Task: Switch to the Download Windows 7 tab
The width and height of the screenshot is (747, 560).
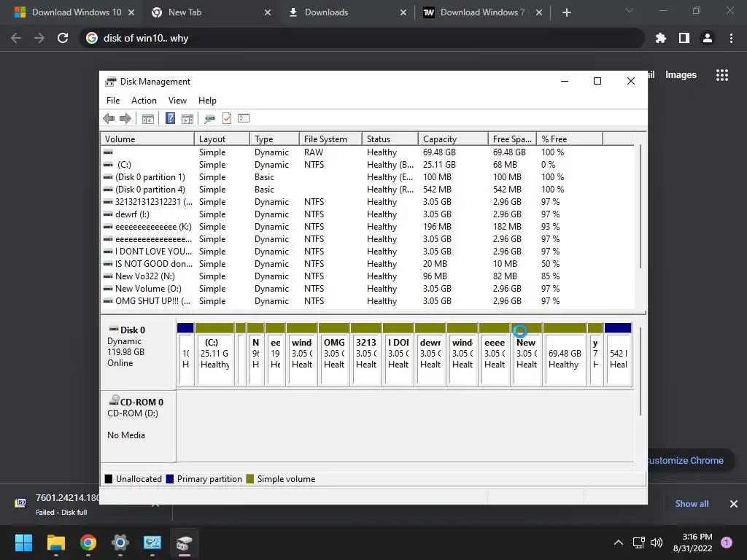Action: 481,12
